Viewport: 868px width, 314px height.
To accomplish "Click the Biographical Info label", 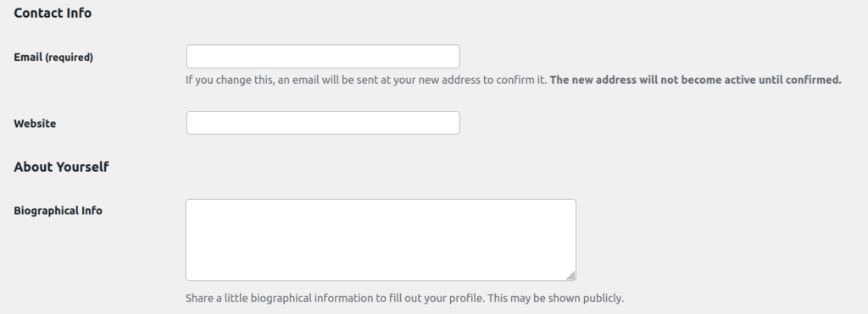I will click(58, 211).
